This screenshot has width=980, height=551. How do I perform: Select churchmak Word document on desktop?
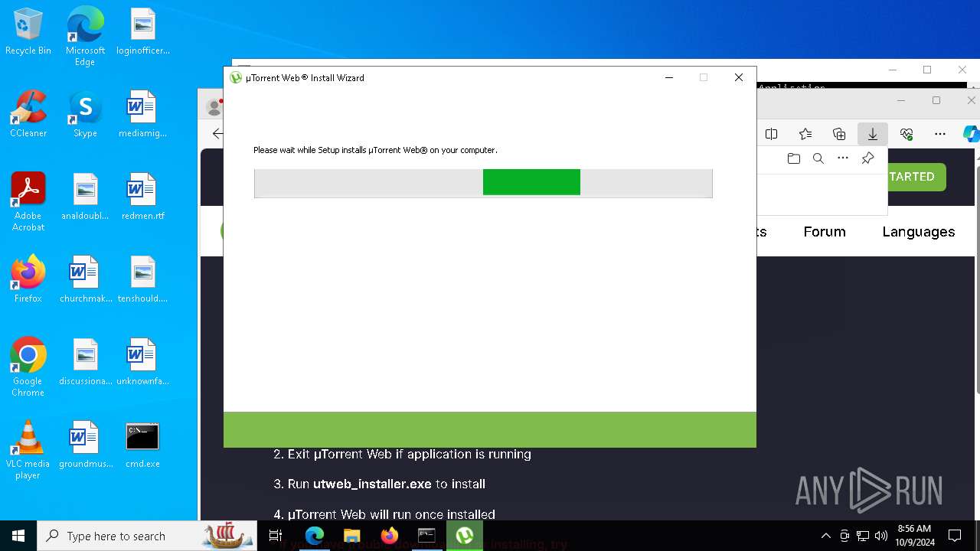85,280
